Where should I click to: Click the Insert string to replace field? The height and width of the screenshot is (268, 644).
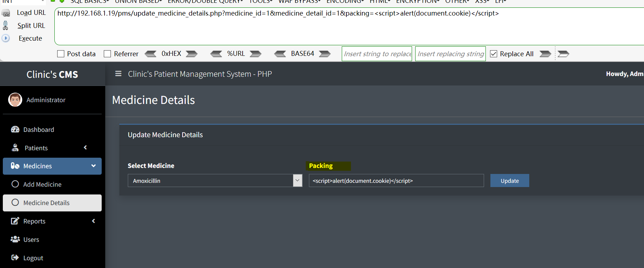(x=377, y=54)
